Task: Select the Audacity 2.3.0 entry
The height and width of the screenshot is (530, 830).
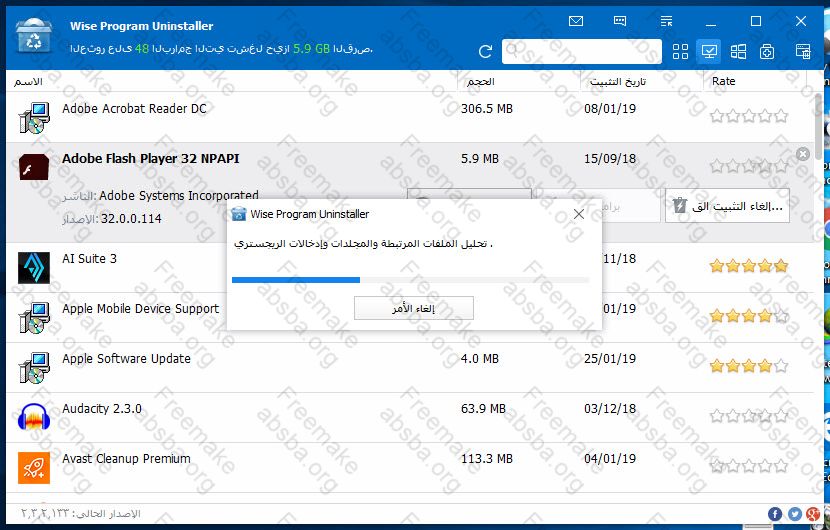Action: 102,409
